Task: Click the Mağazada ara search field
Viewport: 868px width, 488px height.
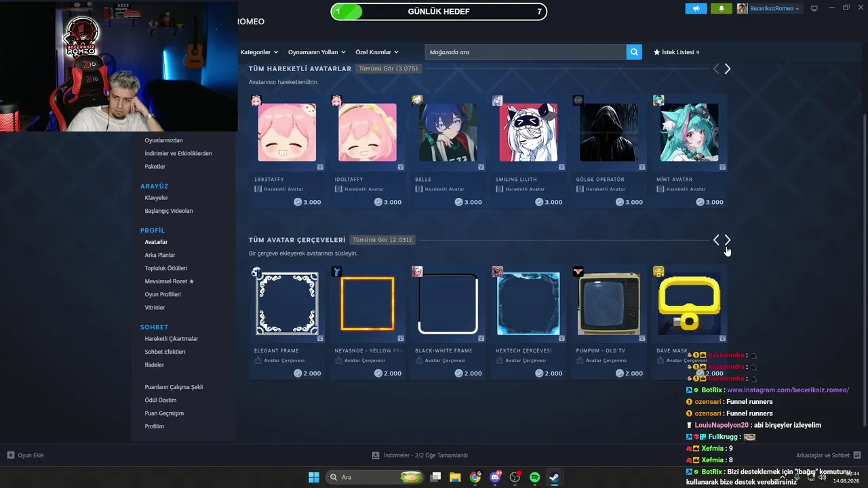Action: click(526, 52)
